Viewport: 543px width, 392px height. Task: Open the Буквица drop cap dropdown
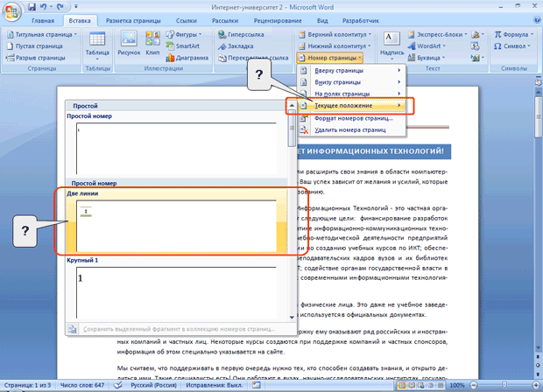click(427, 58)
